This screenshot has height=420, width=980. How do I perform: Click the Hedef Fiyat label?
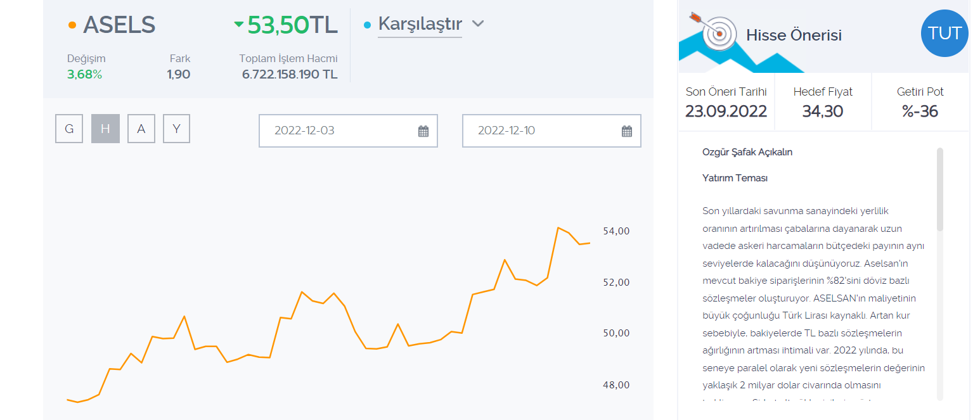pos(823,92)
